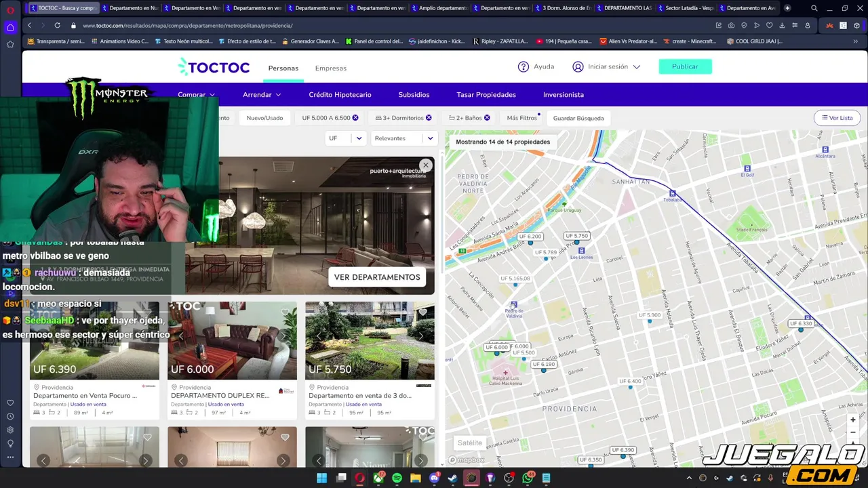
Task: Toggle Satélite map view
Action: click(x=469, y=443)
